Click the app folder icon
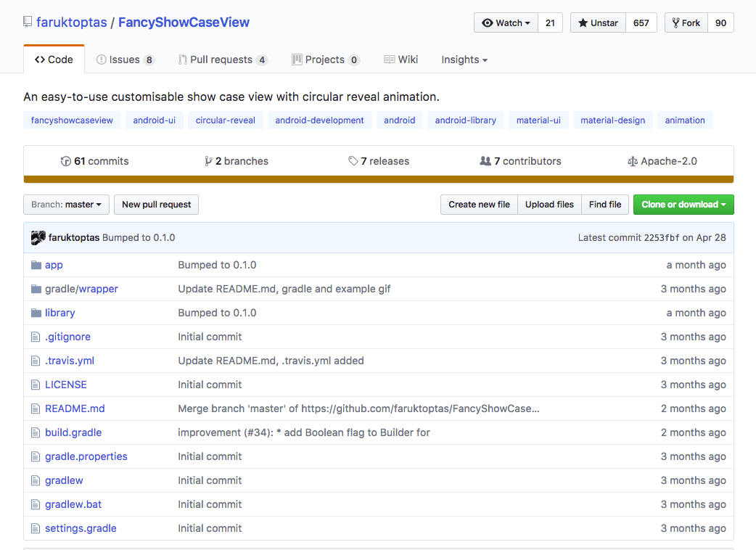Image resolution: width=756 pixels, height=550 pixels. (36, 265)
